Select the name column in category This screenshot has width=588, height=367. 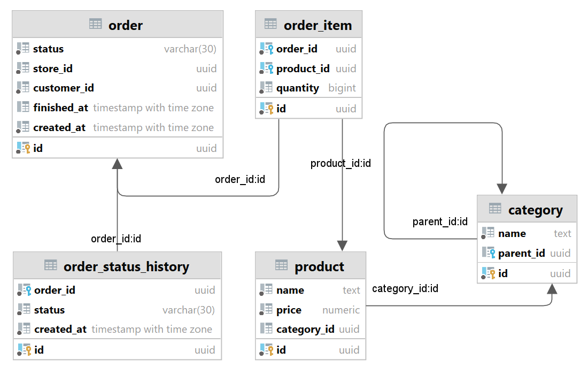click(x=512, y=233)
